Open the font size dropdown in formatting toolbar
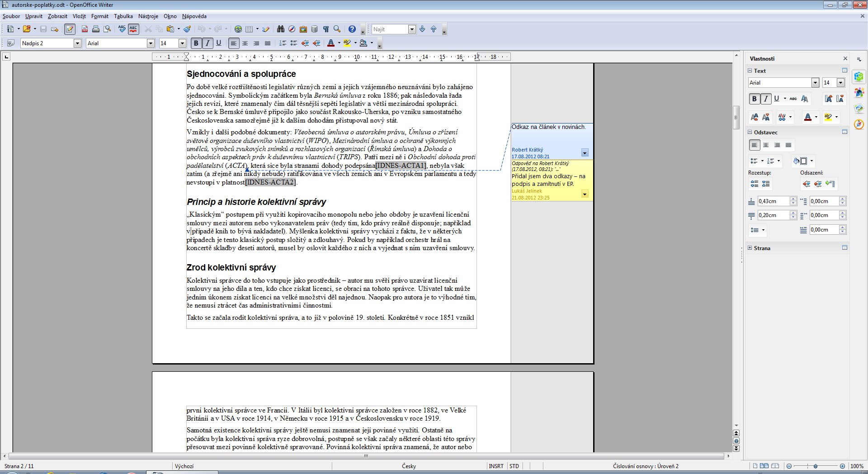 click(x=183, y=43)
